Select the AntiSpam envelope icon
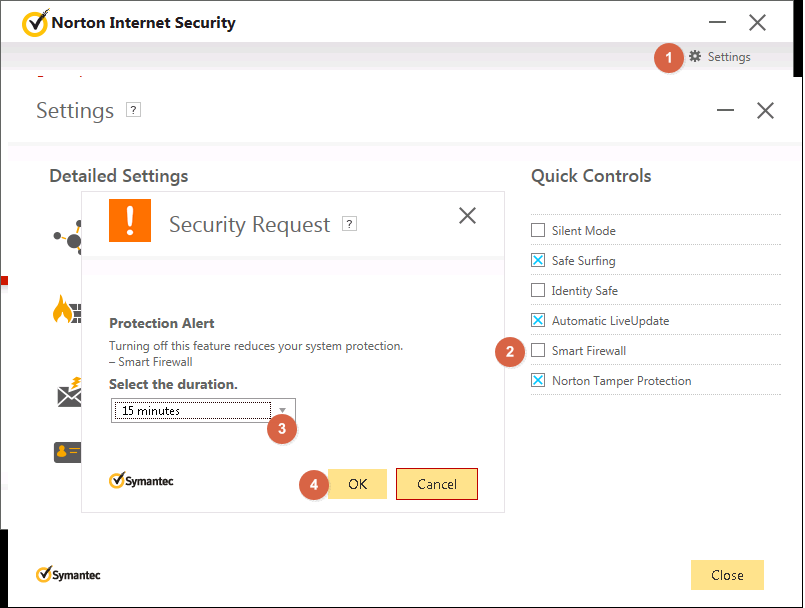The image size is (805, 608). [68, 394]
